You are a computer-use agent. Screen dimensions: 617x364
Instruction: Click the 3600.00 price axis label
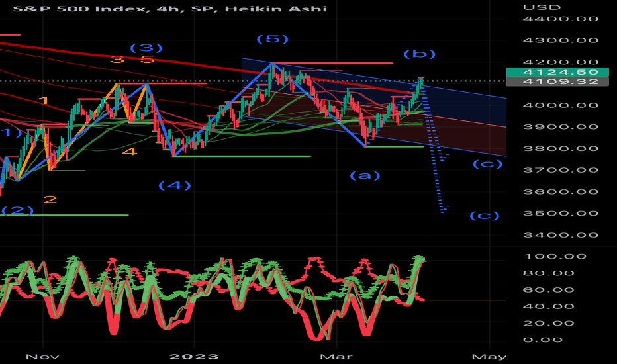(561, 192)
